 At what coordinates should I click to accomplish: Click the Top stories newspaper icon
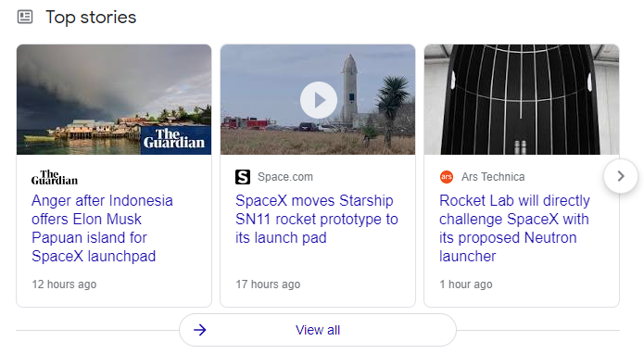point(25,17)
